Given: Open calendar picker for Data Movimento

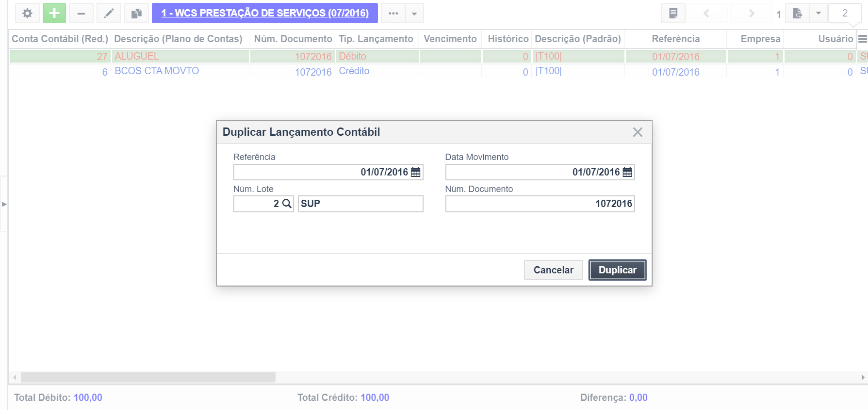Looking at the screenshot, I should 627,172.
